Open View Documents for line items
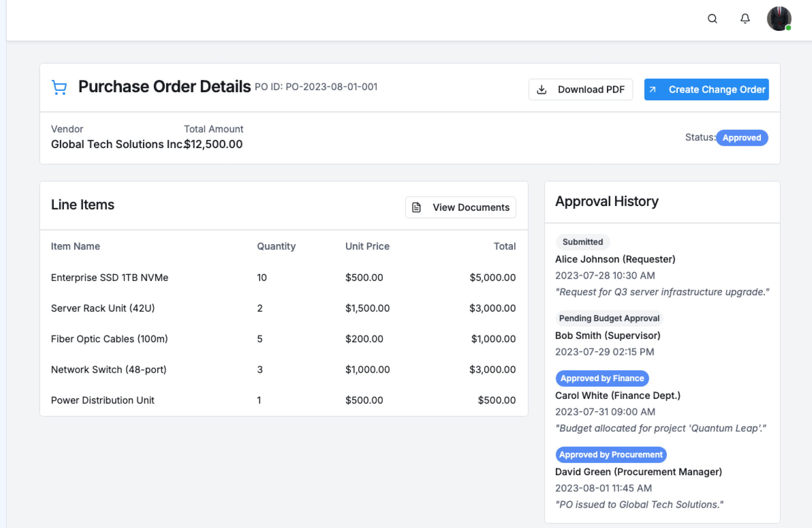The height and width of the screenshot is (528, 812). 470,207
